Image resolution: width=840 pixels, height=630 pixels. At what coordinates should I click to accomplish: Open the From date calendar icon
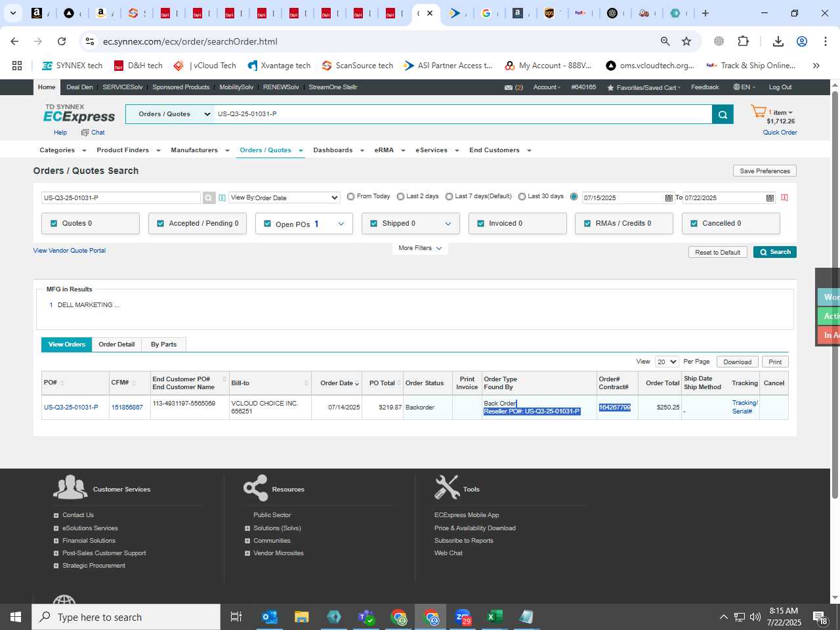tap(669, 198)
